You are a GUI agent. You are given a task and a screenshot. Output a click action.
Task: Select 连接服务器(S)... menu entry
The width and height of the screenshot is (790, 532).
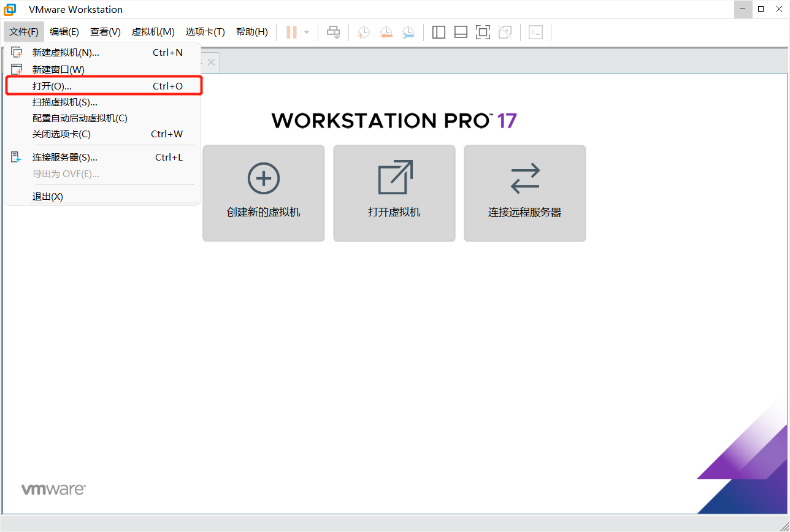click(x=102, y=158)
